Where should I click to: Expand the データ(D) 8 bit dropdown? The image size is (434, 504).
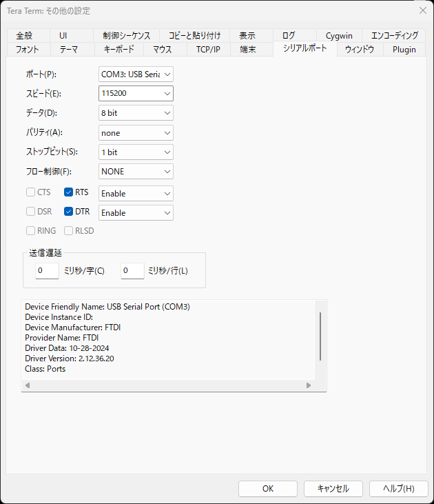pyautogui.click(x=136, y=113)
